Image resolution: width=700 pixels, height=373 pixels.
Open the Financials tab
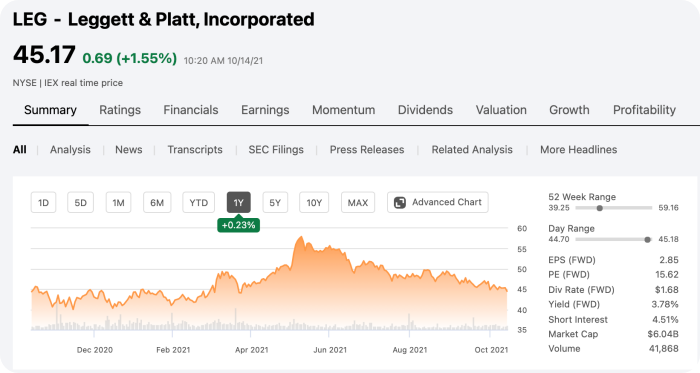191,110
